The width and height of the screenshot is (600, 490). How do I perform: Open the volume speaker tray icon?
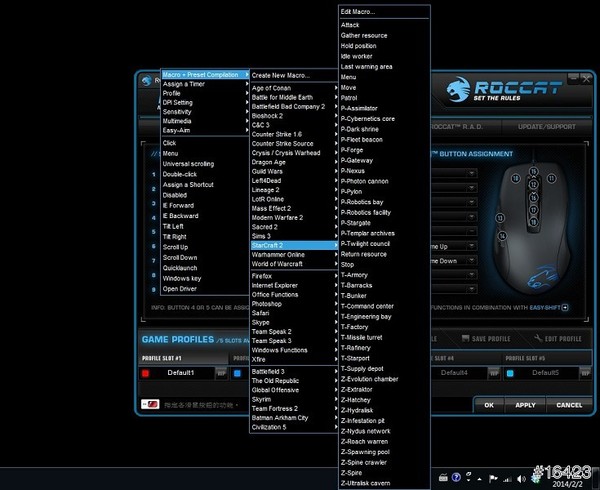[521, 479]
